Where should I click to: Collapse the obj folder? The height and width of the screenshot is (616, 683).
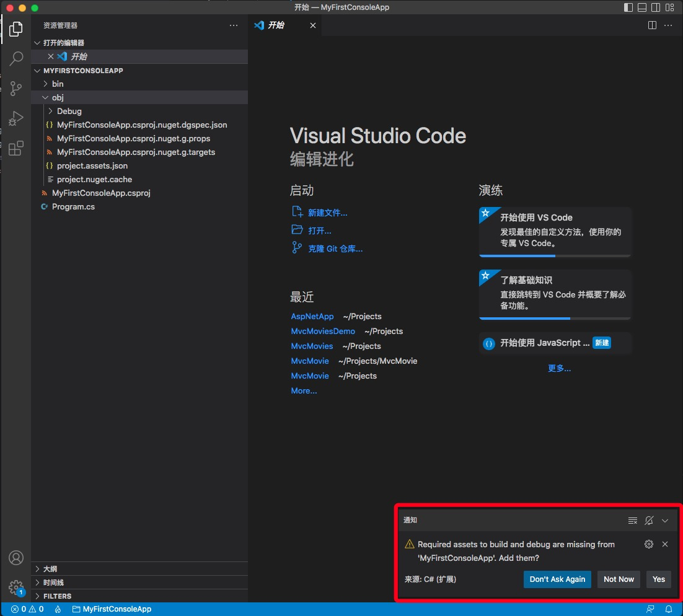pyautogui.click(x=139, y=97)
